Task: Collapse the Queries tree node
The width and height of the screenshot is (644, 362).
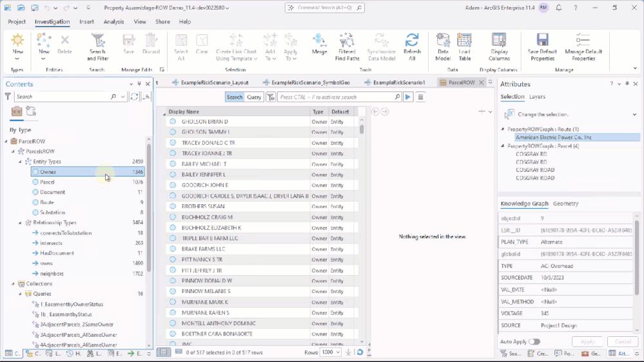Action: [x=20, y=294]
